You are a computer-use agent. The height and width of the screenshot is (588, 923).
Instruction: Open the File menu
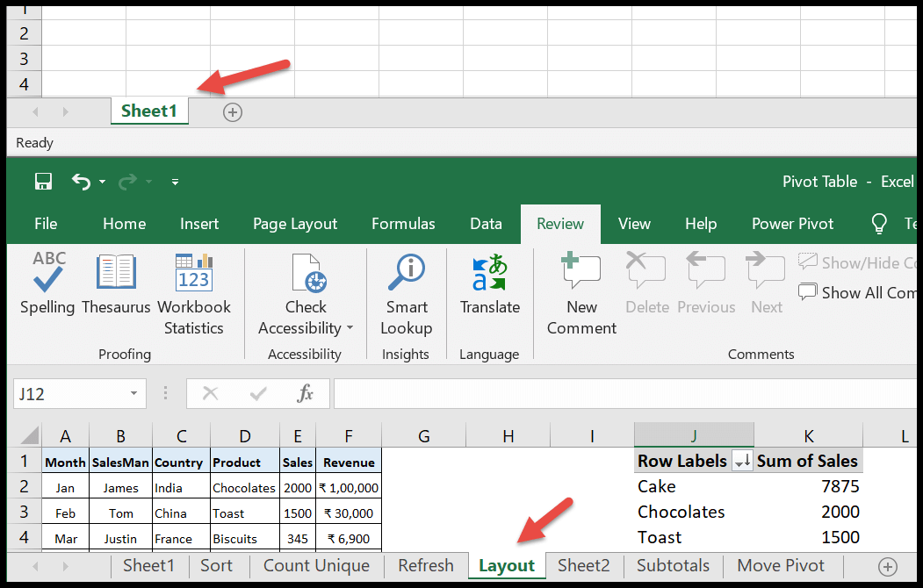[45, 224]
